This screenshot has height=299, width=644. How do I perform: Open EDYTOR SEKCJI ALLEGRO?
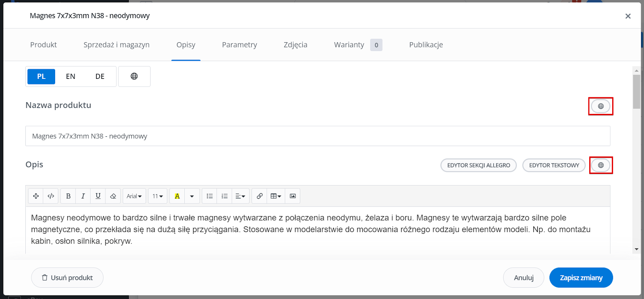(x=479, y=165)
